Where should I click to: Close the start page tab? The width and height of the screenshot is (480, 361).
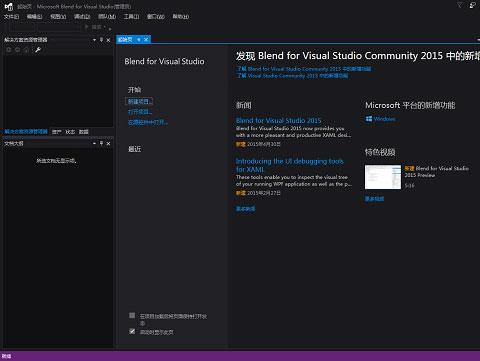(146, 40)
